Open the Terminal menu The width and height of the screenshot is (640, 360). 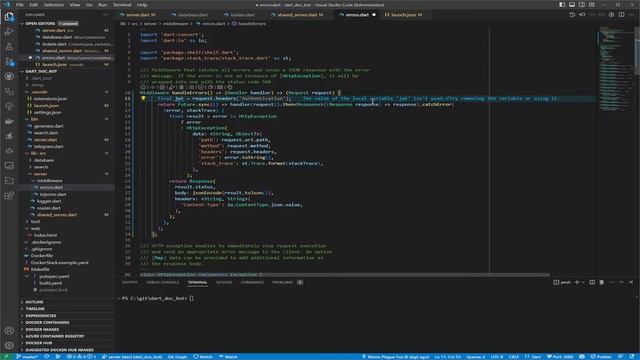[122, 5]
